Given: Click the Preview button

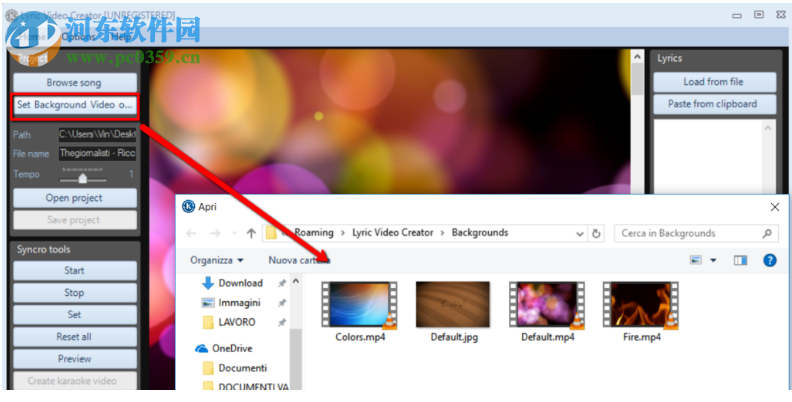Looking at the screenshot, I should tap(75, 359).
